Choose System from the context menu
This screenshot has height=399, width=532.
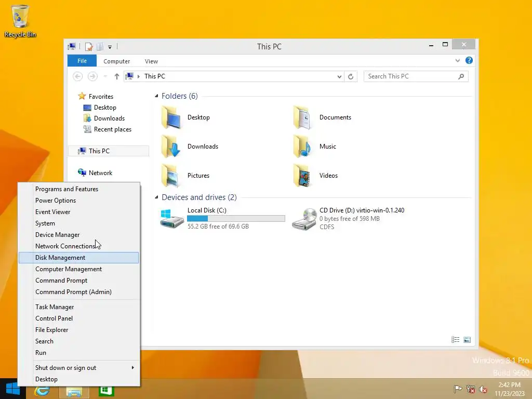[x=79, y=223]
